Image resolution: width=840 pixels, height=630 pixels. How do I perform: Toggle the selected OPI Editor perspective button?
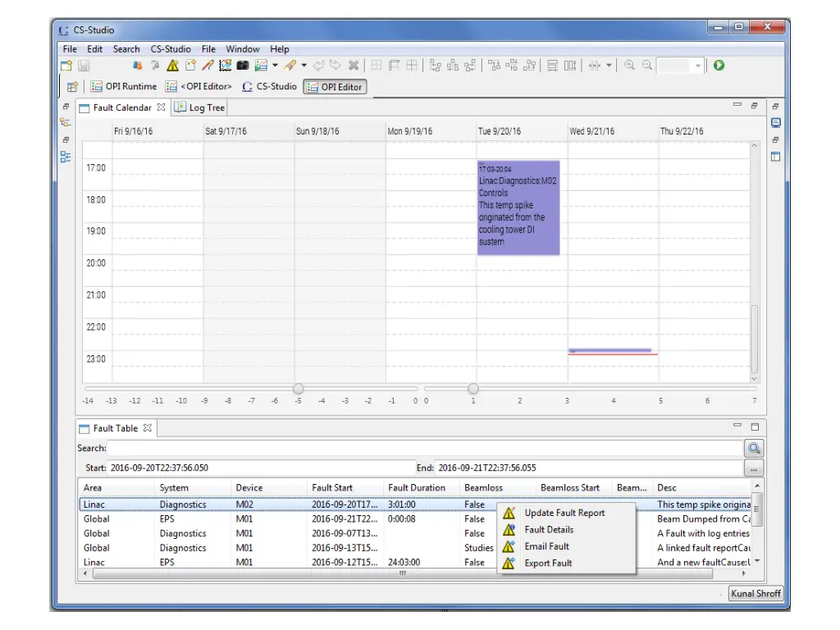[x=335, y=87]
